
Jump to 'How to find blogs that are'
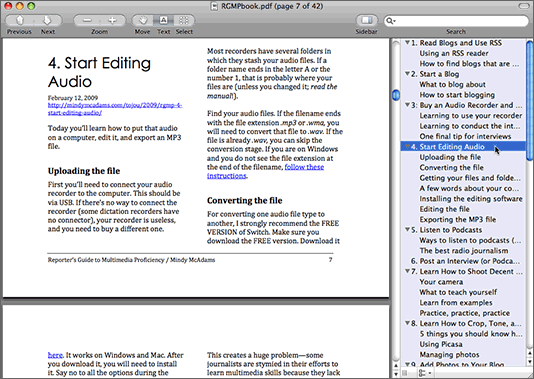[469, 64]
